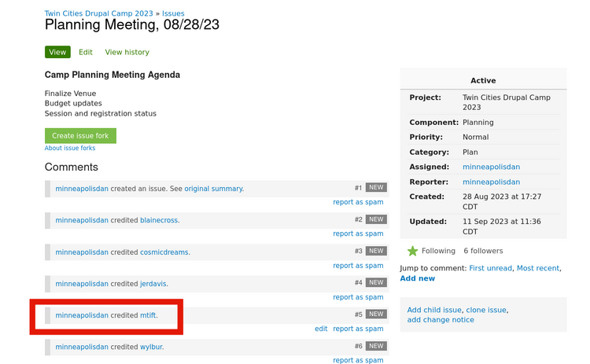This screenshot has height=364, width=590.
Task: Open the Assigned minneapolisdan link
Action: pos(491,167)
